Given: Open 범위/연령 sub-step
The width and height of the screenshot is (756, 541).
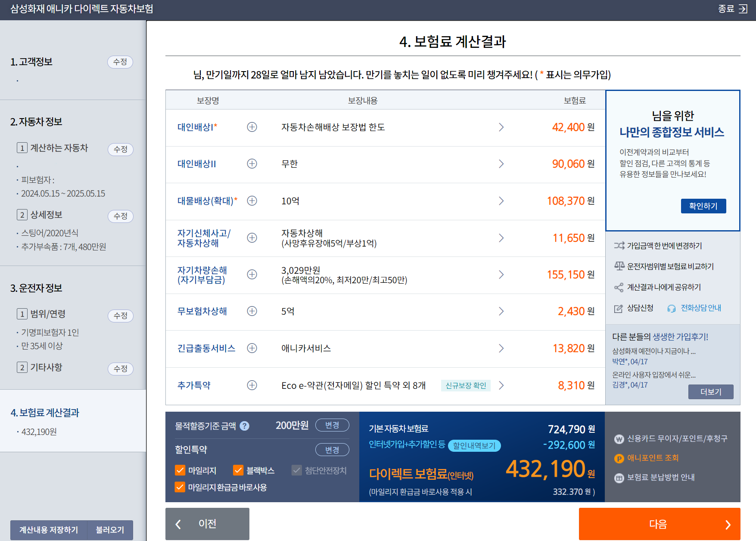Looking at the screenshot, I should tap(41, 314).
